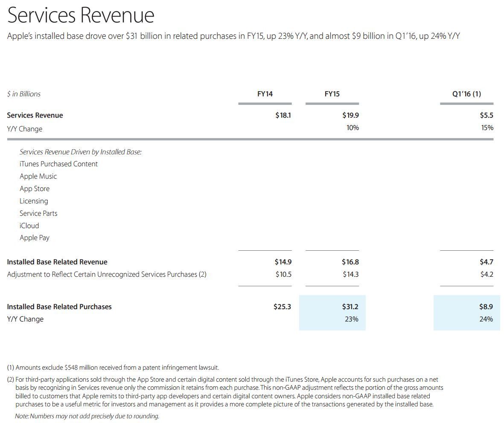Select the "iTunes Purchased Content" line

[58, 164]
